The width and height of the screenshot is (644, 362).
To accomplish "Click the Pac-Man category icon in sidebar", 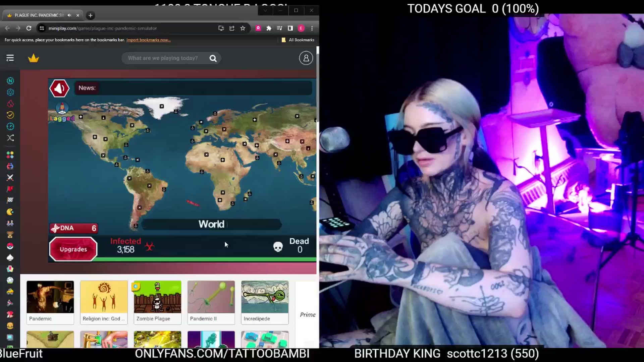I will tap(10, 212).
